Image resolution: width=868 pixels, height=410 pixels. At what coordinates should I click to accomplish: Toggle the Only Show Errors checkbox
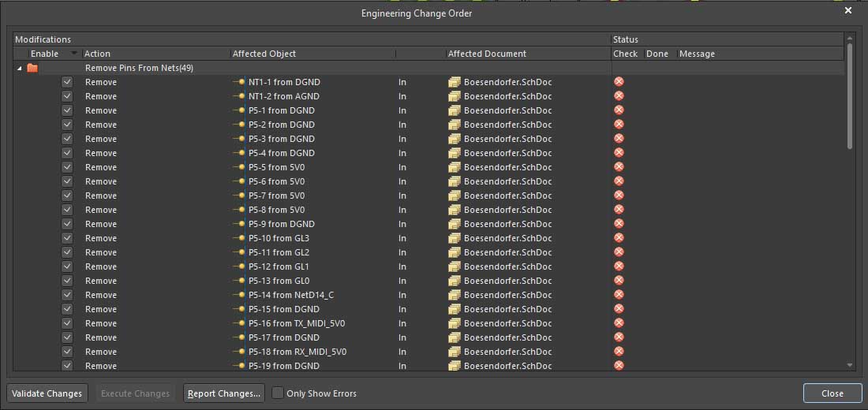[278, 393]
